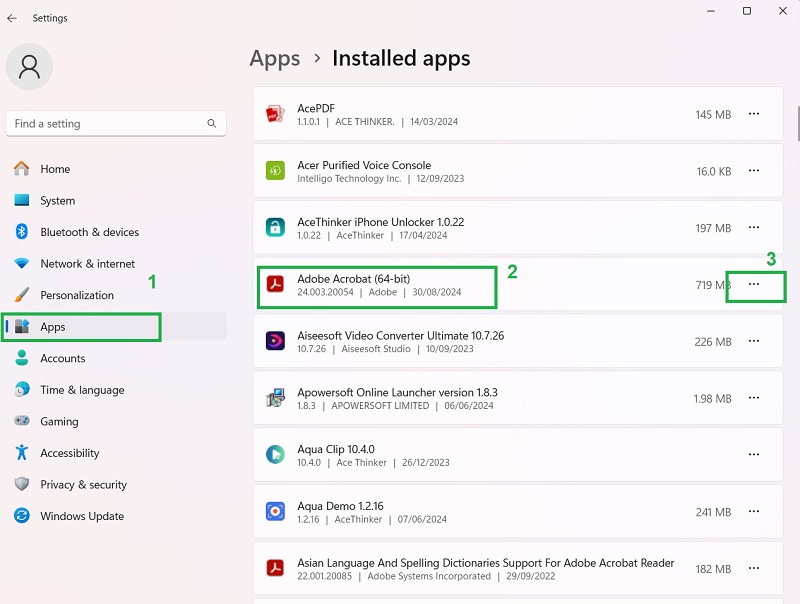
Task: Click the Windows Update sync icon
Action: [21, 515]
